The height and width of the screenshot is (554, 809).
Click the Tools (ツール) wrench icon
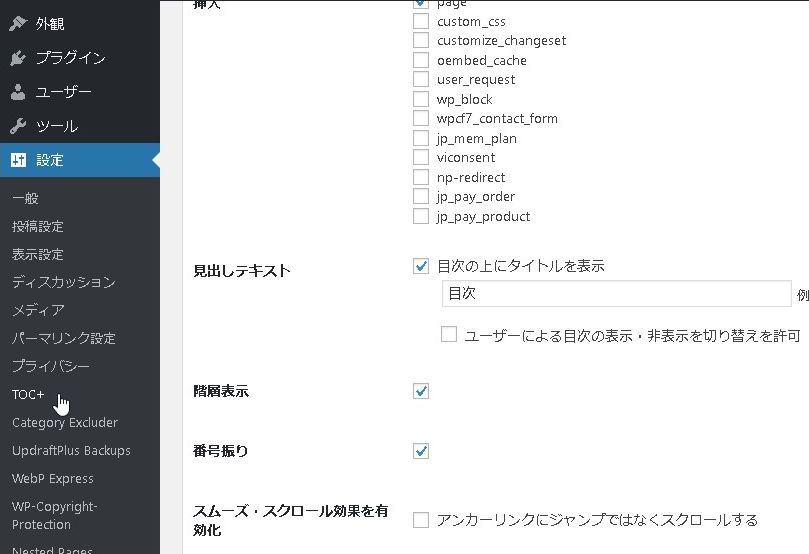19,126
